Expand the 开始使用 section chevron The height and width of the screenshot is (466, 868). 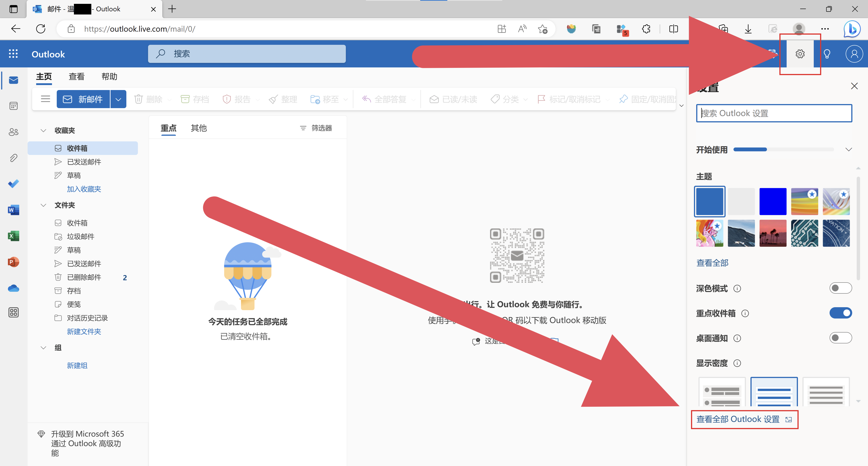point(849,149)
